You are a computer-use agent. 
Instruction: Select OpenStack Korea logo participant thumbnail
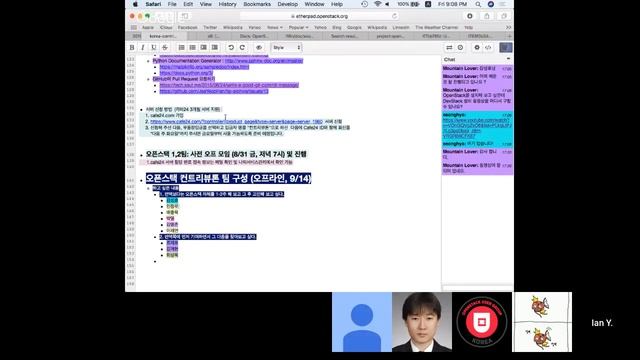coord(482,322)
